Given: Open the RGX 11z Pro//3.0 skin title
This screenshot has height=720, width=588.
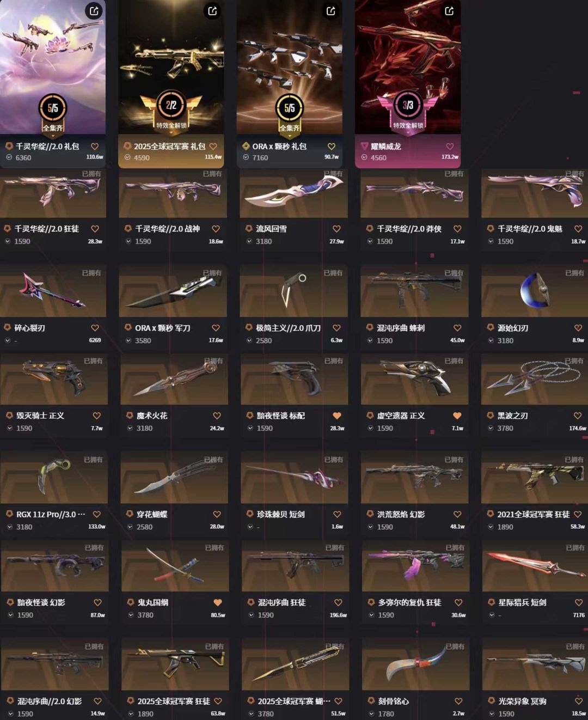Looking at the screenshot, I should click(x=51, y=514).
